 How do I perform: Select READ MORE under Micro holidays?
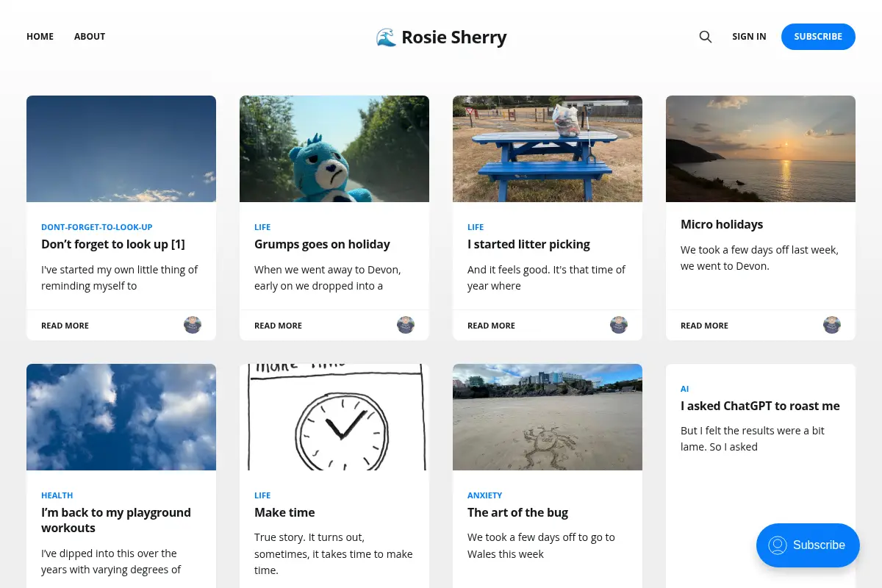coord(704,326)
